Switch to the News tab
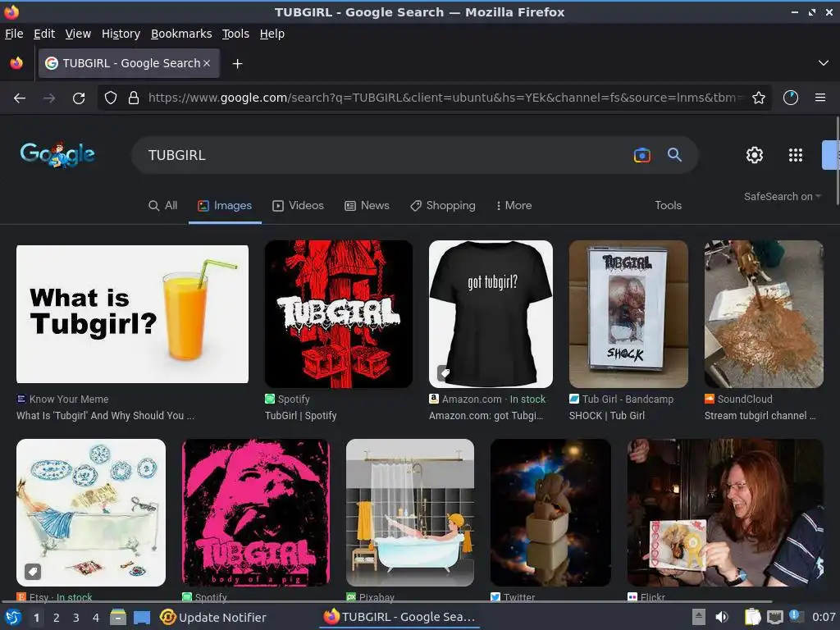 (x=367, y=206)
